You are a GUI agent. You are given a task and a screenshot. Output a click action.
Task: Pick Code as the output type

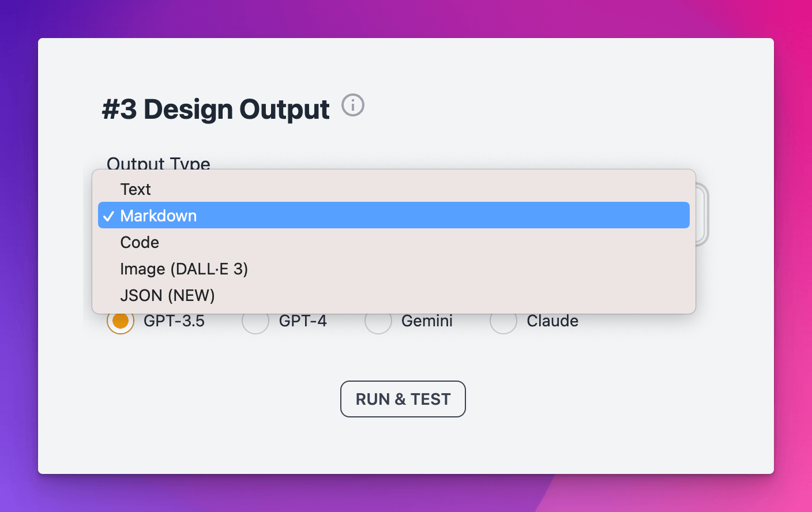(x=394, y=242)
